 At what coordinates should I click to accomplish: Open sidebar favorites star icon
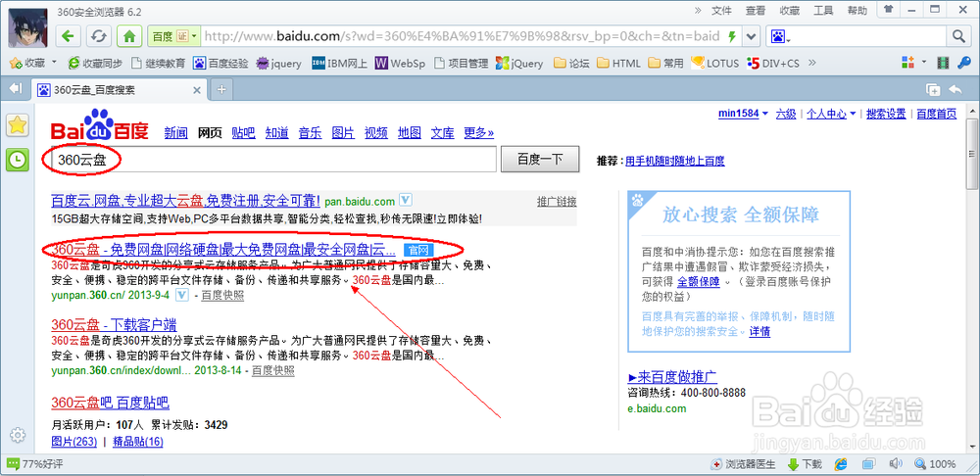[18, 125]
